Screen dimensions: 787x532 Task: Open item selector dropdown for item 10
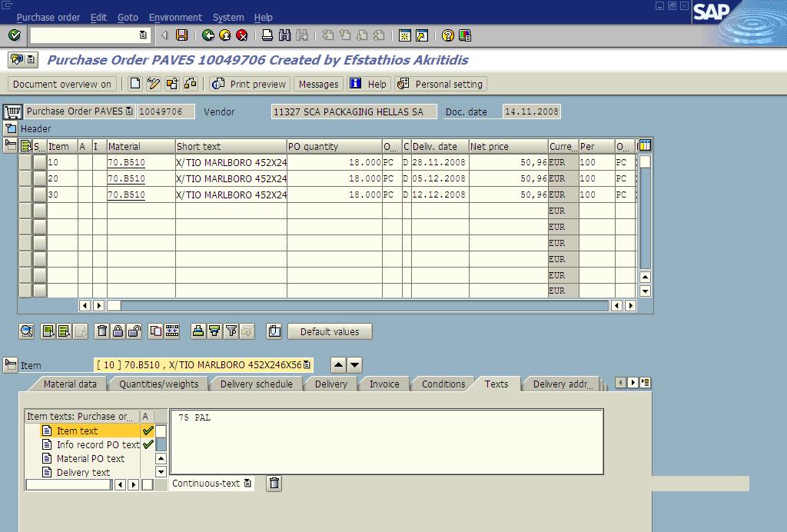307,365
